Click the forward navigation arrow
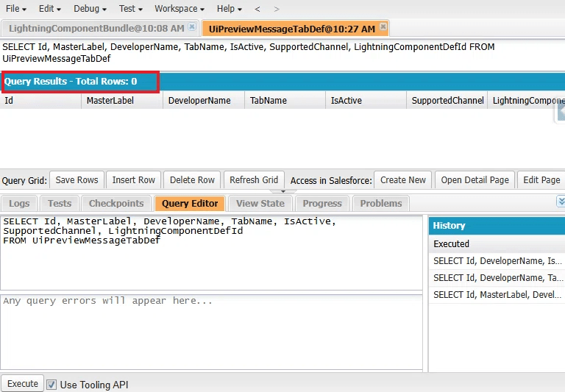The image size is (565, 392). tap(277, 9)
